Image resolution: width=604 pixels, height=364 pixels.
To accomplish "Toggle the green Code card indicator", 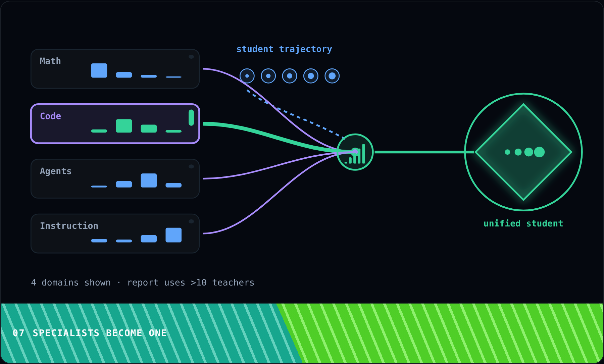I will (x=191, y=118).
